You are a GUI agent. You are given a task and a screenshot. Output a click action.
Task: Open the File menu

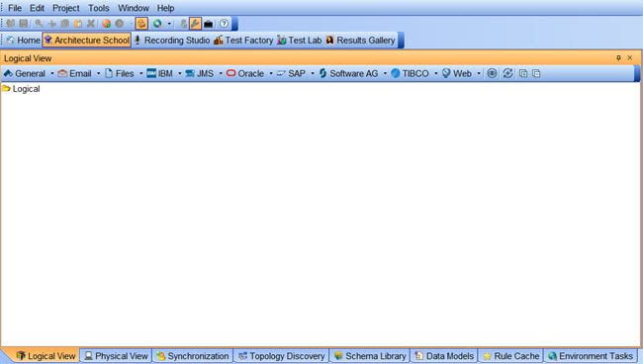click(x=15, y=8)
